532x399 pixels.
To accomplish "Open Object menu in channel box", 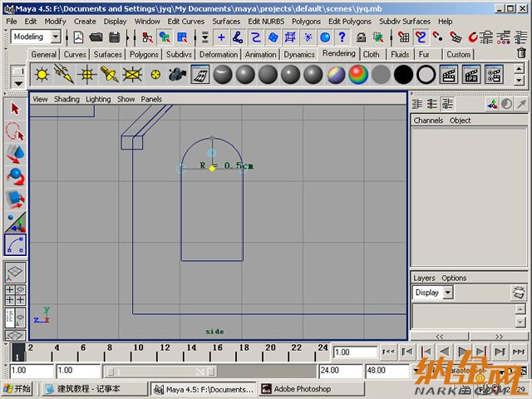I will pos(460,121).
